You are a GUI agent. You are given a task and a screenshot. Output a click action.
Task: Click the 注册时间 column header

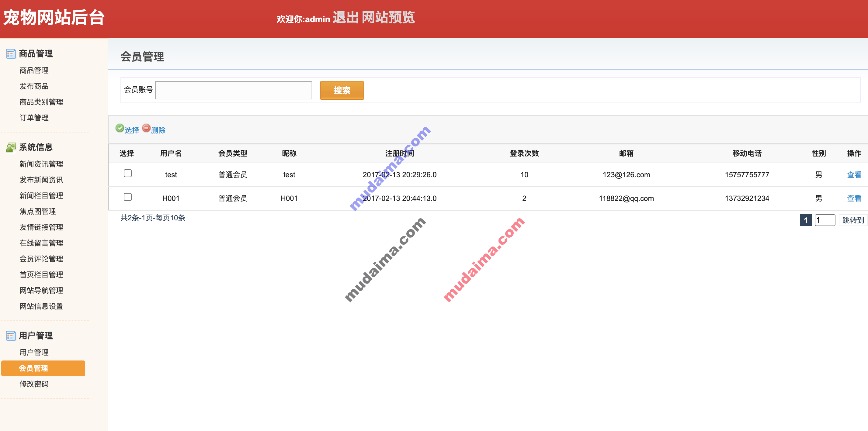click(x=400, y=153)
